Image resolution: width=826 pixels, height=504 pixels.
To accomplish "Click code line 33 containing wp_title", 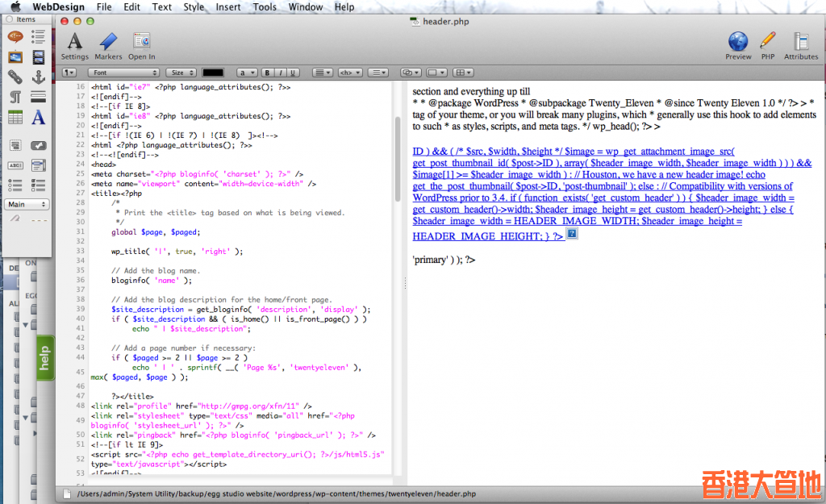I will click(x=177, y=252).
